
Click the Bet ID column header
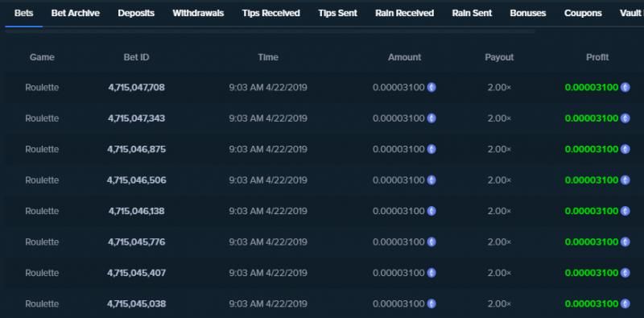click(x=136, y=57)
